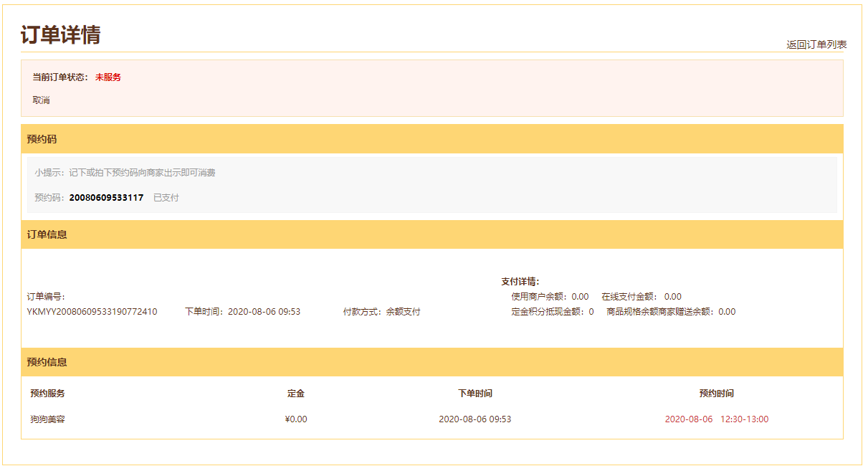Open the 返回订单列表 link

pyautogui.click(x=816, y=44)
